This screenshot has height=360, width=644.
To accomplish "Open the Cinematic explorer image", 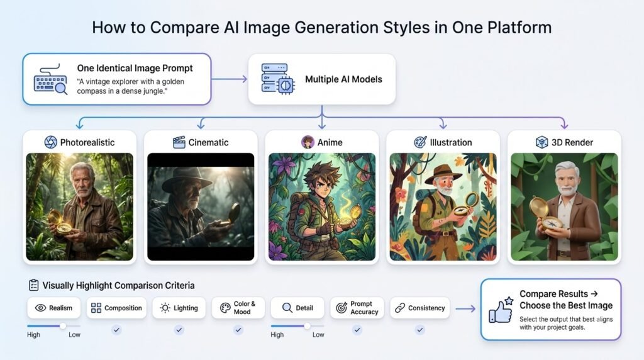I will coord(201,206).
